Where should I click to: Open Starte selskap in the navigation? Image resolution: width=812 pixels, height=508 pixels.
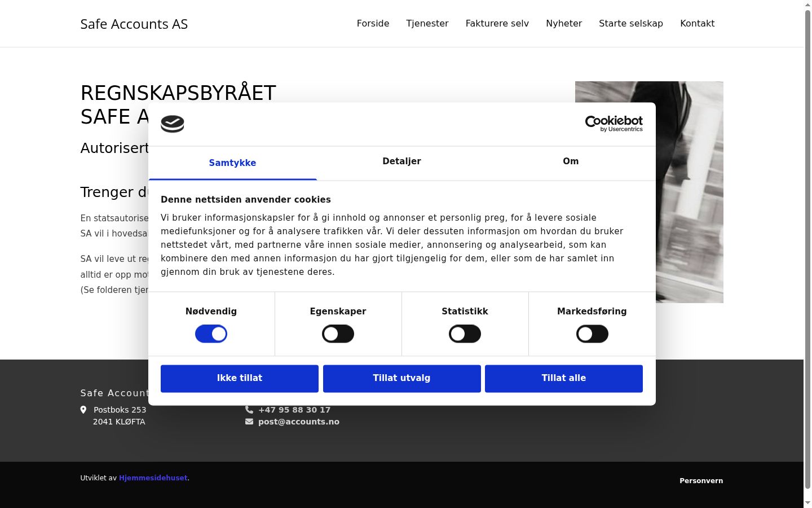[x=631, y=24]
